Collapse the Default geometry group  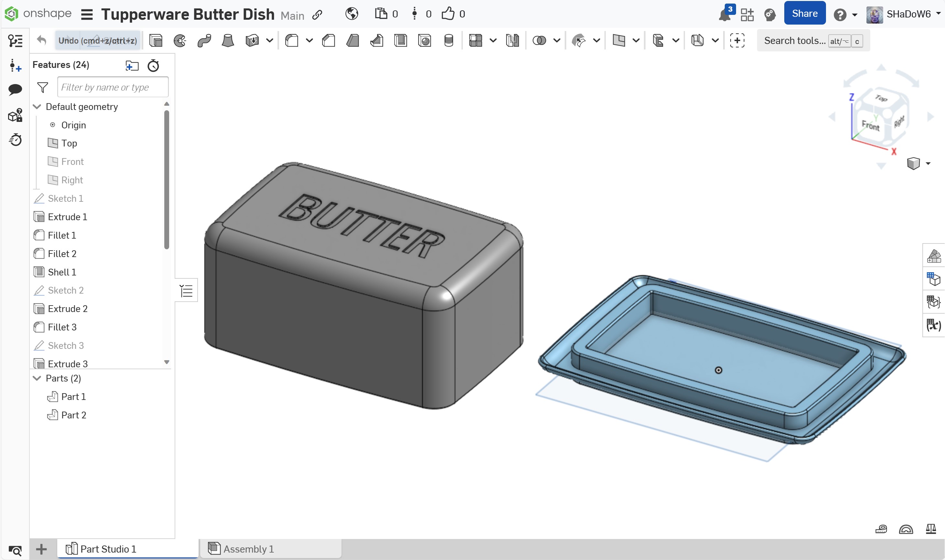click(37, 107)
